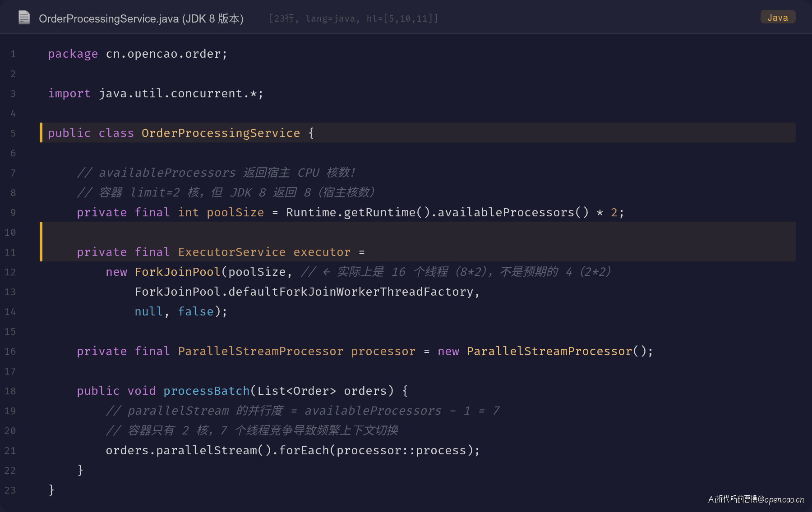Click the 'processBatch' method name on line 18

tap(206, 391)
